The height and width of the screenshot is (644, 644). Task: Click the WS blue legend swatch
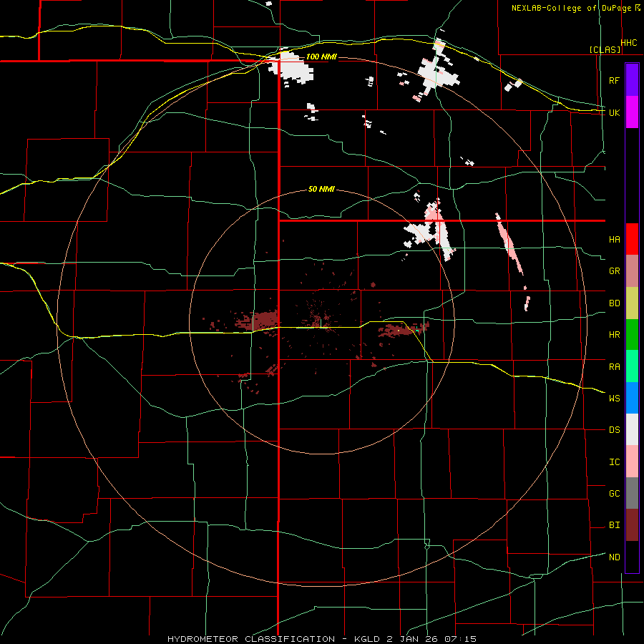coord(632,398)
